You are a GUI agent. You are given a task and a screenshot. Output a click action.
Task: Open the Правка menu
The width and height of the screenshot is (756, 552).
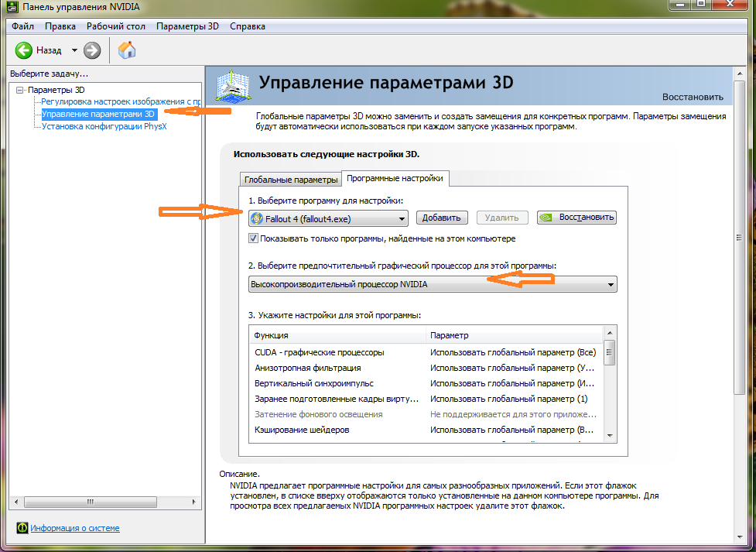[60, 26]
